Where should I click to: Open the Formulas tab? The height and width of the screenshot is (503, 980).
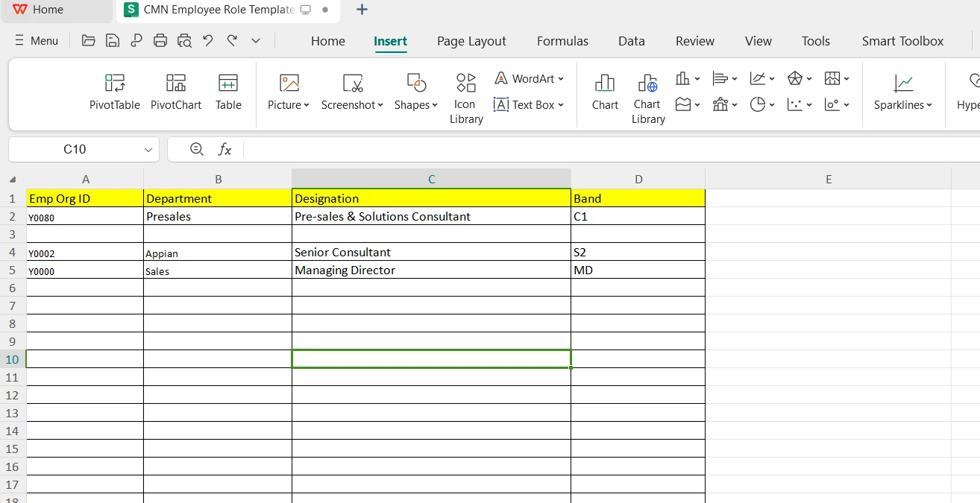562,41
